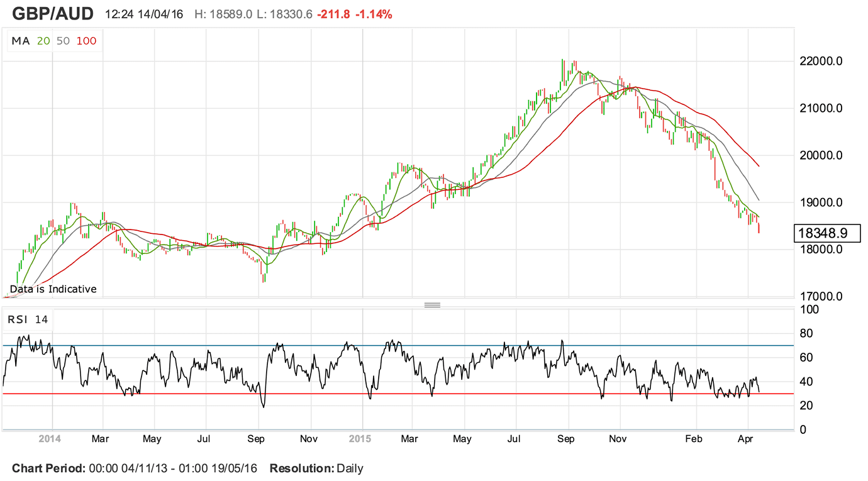This screenshot has width=868, height=481.
Task: Jump to Feb on the time axis
Action: 694,439
